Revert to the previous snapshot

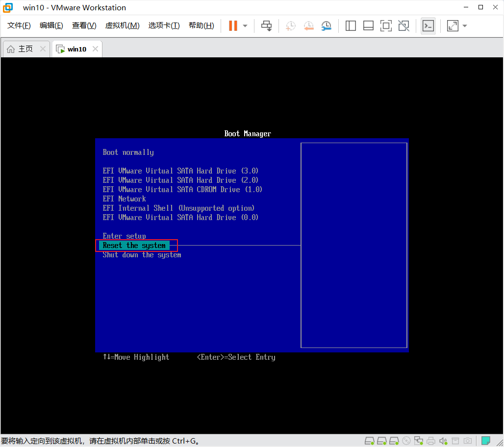(308, 26)
